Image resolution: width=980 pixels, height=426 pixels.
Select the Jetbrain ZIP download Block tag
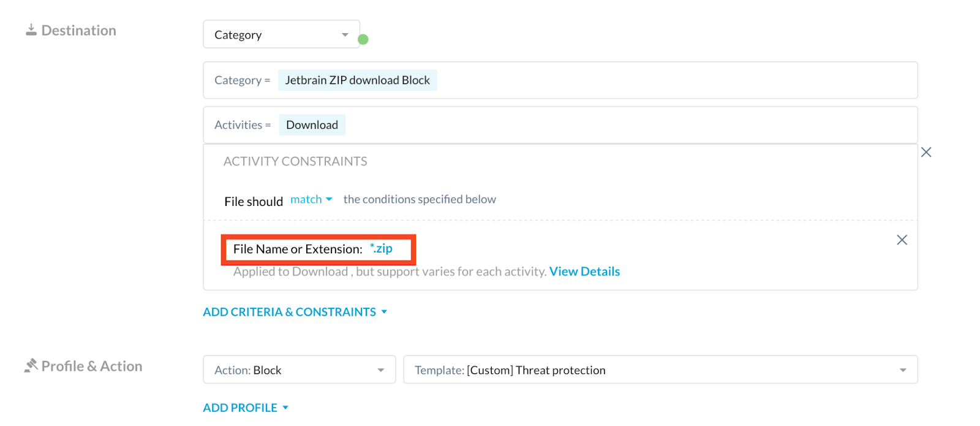point(358,80)
